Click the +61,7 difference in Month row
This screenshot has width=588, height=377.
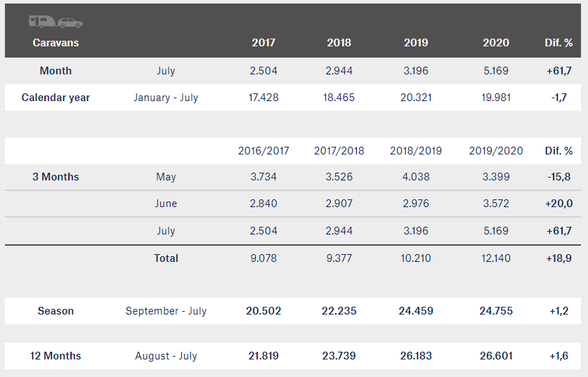pyautogui.click(x=558, y=71)
